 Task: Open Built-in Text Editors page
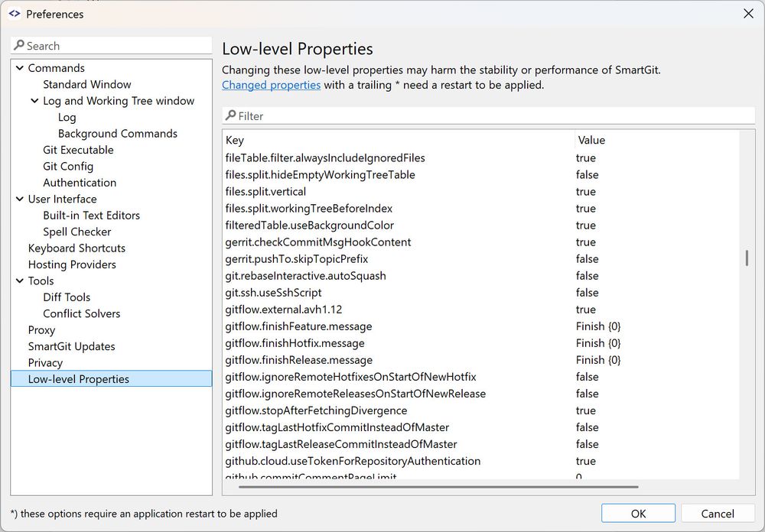(91, 215)
